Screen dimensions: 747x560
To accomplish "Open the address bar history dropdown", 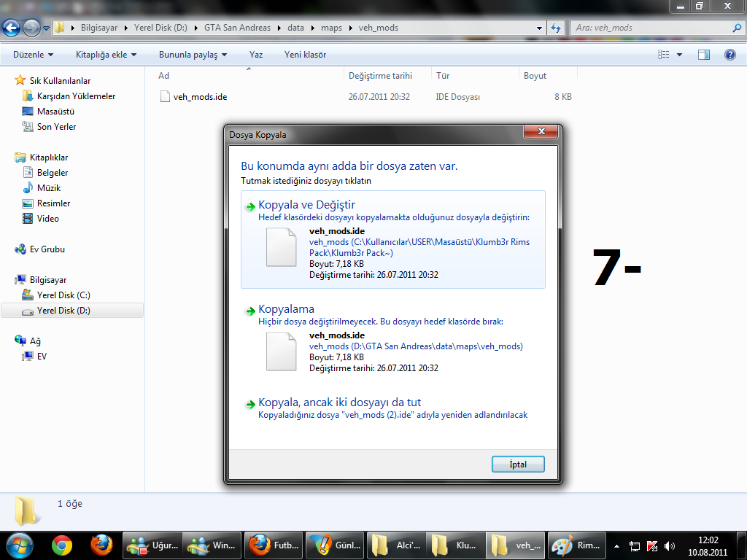I will [539, 28].
